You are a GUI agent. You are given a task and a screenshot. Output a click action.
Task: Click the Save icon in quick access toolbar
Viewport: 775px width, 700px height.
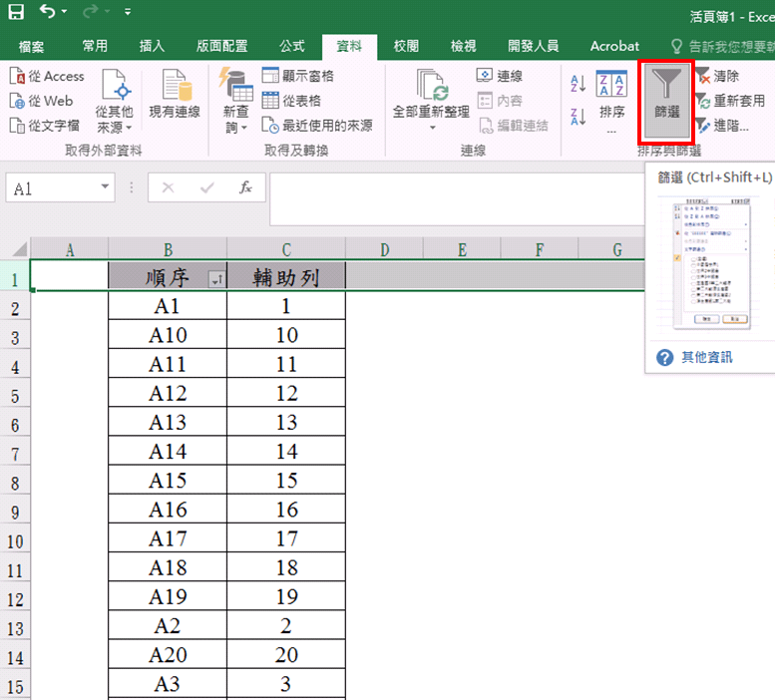click(18, 14)
